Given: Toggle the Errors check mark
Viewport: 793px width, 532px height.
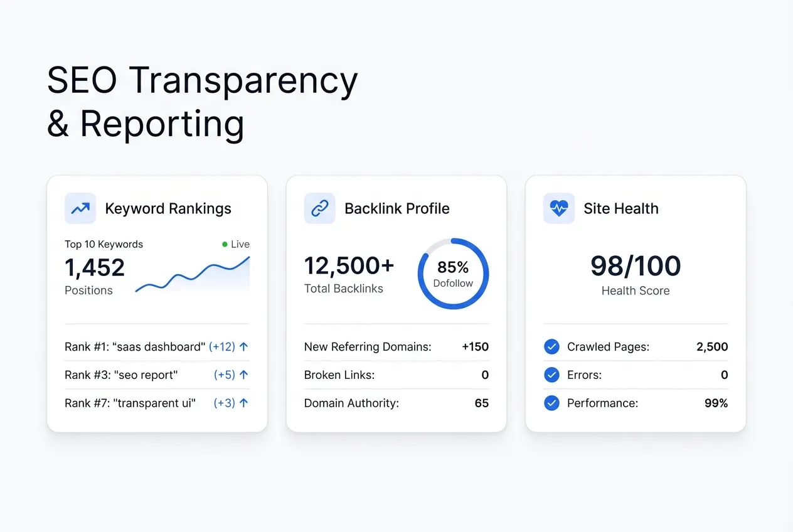Looking at the screenshot, I should 551,375.
